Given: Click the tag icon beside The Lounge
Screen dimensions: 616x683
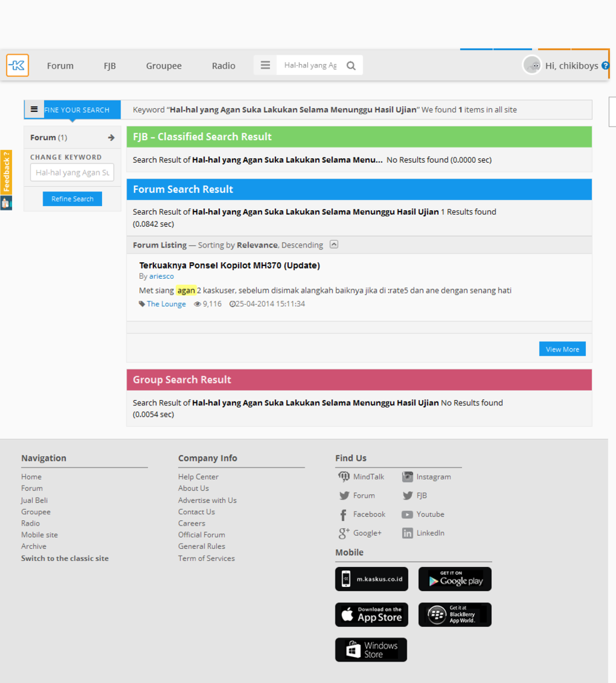Looking at the screenshot, I should (142, 304).
